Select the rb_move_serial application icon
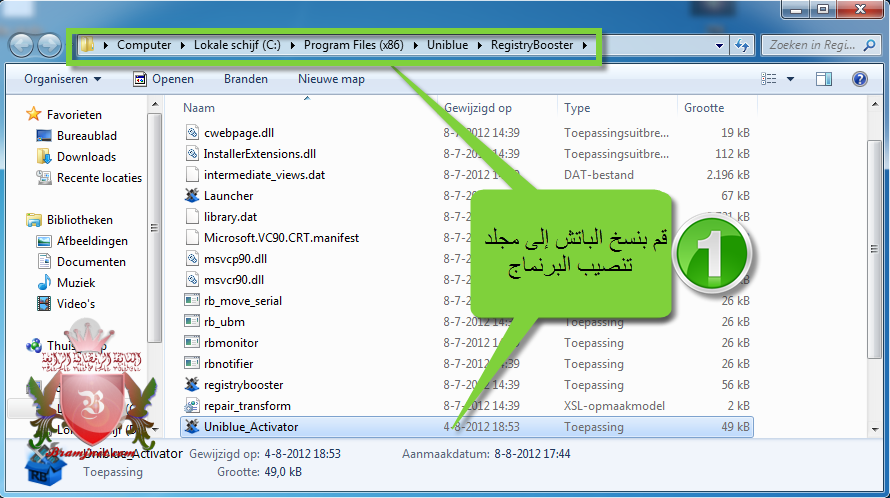This screenshot has width=890, height=498. coord(192,301)
